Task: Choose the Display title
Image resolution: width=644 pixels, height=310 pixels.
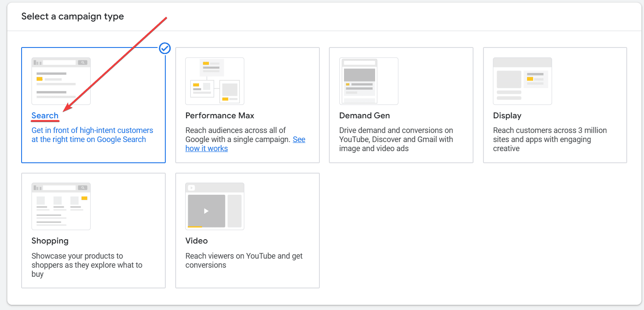Action: coord(507,116)
